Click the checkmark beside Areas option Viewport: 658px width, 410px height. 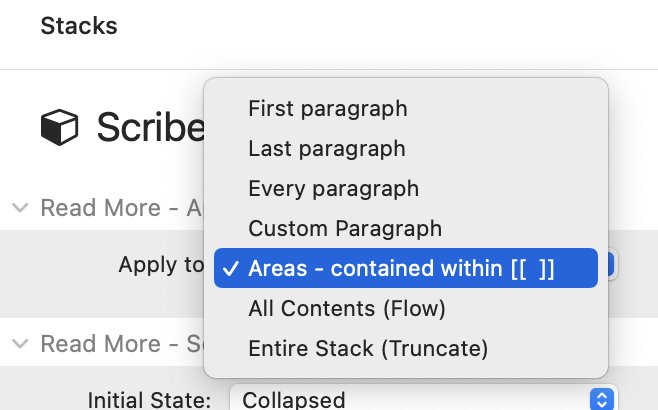tap(231, 268)
